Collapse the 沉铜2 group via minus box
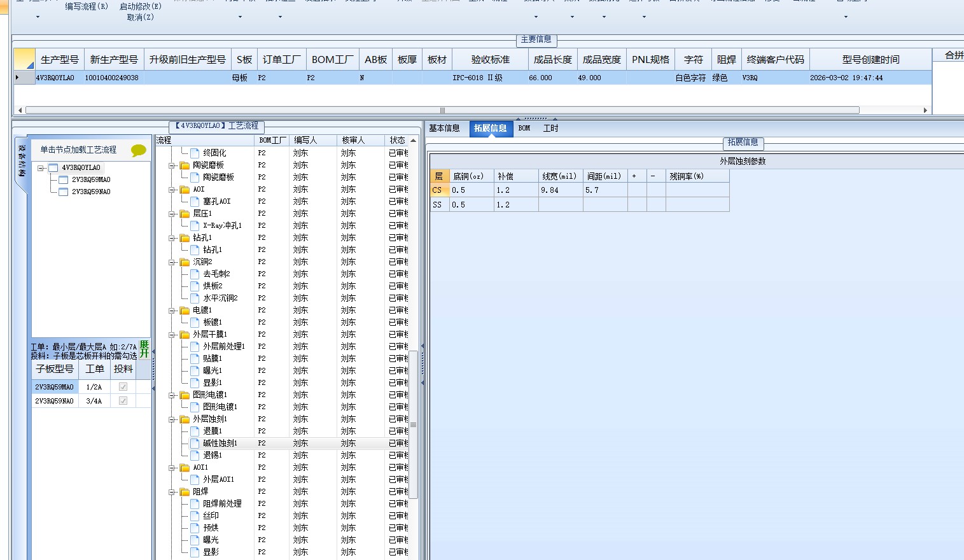Screen dimensions: 964x560 172,262
